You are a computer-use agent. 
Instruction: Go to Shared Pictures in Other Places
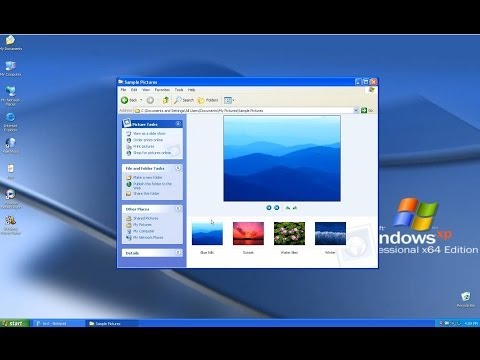142,218
